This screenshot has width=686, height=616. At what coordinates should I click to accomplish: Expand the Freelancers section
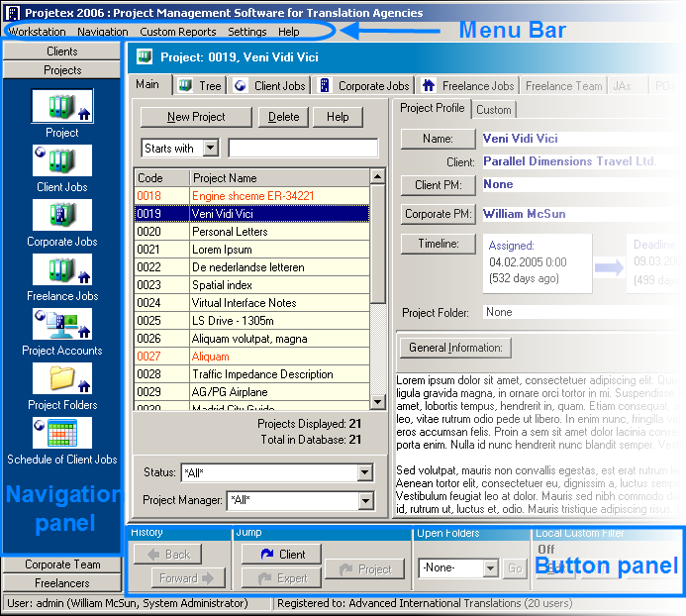[x=62, y=583]
